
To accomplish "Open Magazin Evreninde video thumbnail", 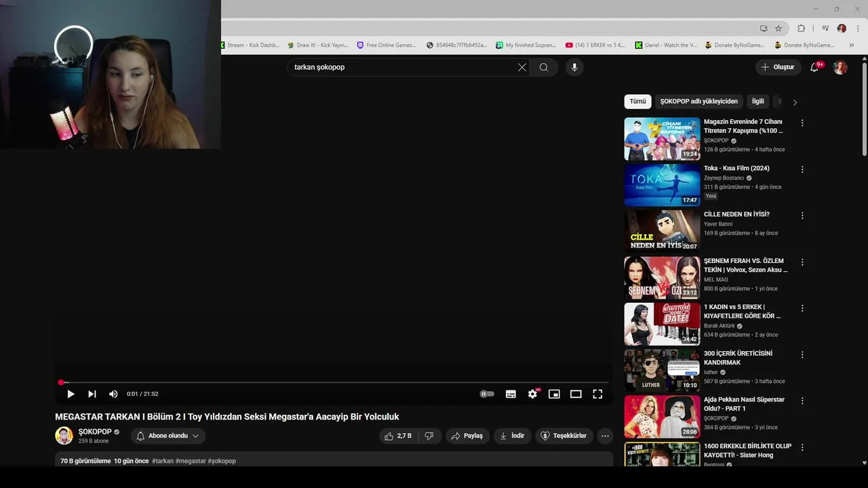I will tap(662, 139).
